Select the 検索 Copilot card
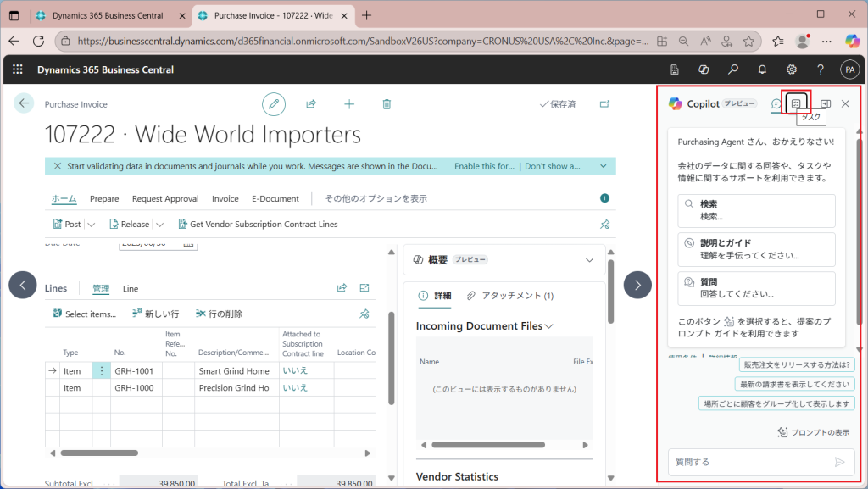868x489 pixels. tap(756, 211)
